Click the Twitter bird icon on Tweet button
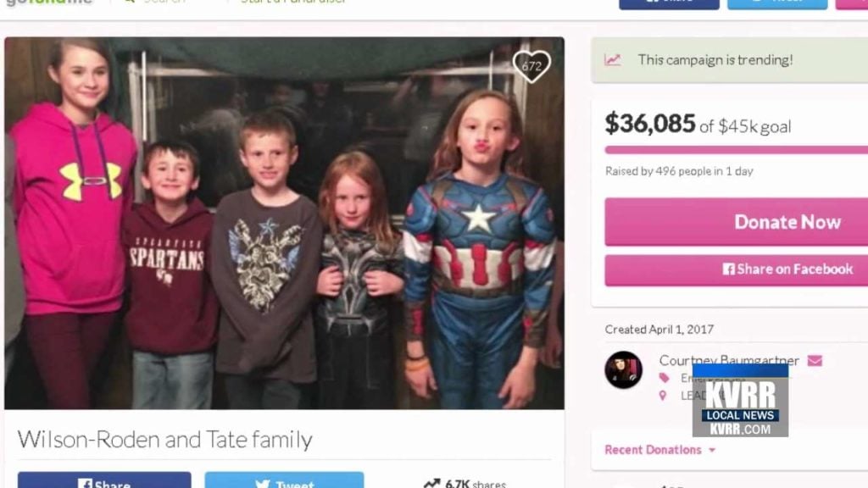 point(263,484)
